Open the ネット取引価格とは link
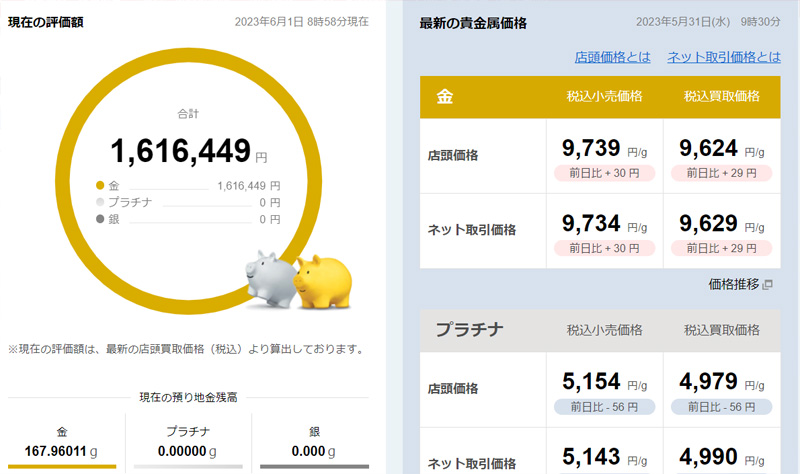The height and width of the screenshot is (474, 800). coord(723,57)
